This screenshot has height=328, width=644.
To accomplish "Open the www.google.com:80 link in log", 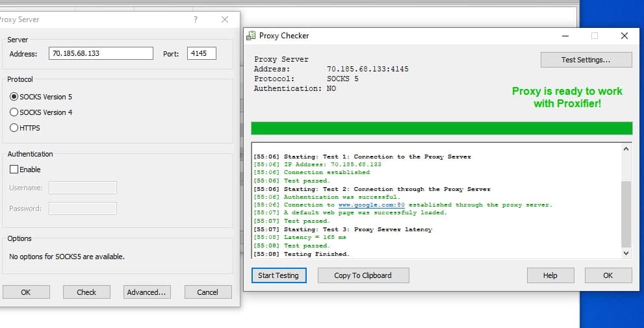I will click(371, 205).
